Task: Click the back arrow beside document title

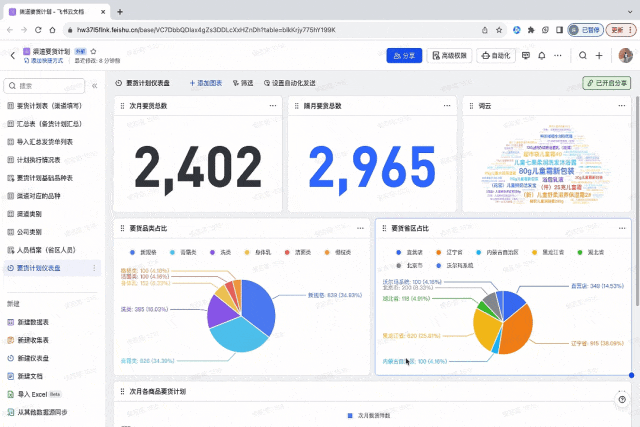Action: pos(13,56)
